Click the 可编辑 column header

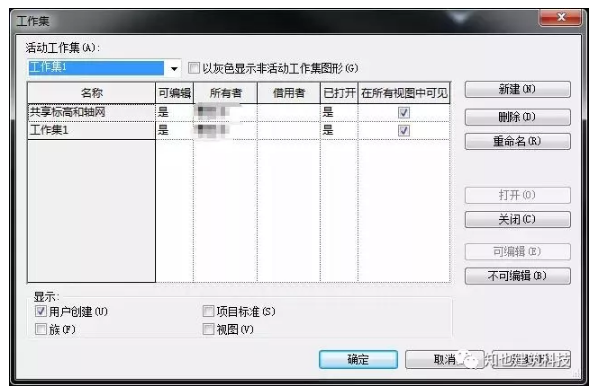(174, 93)
